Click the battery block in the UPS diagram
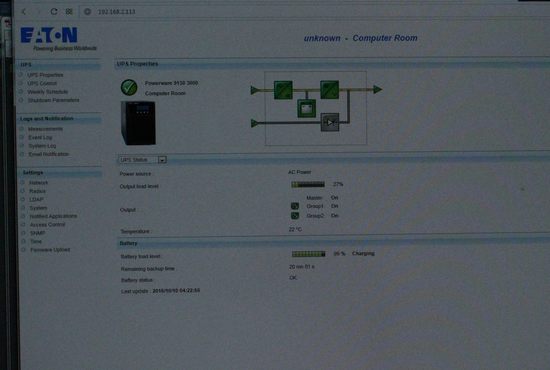 (307, 108)
